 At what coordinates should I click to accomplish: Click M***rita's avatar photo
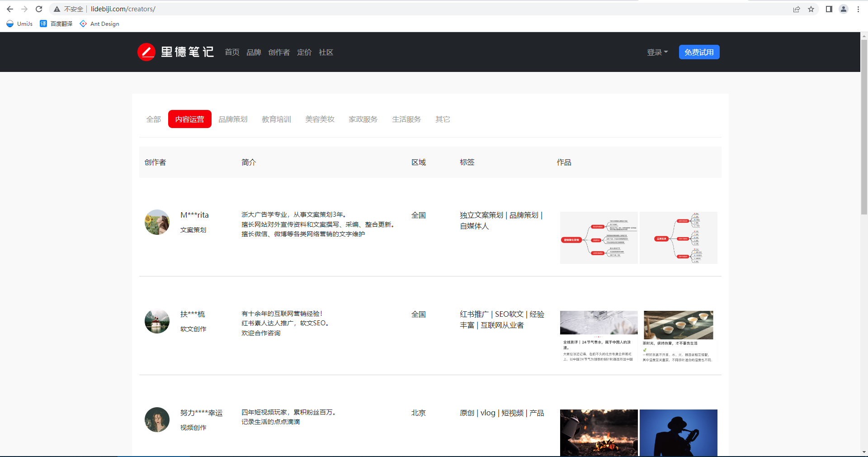point(157,222)
